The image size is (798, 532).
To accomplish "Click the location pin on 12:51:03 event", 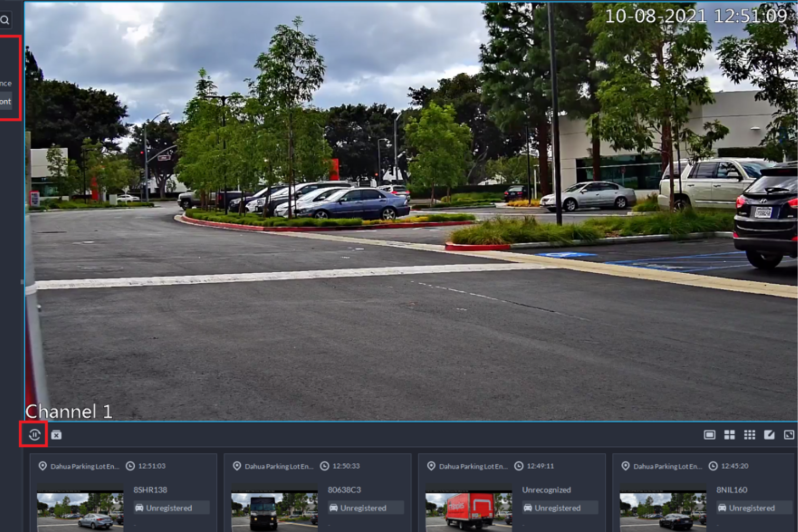I will [43, 466].
